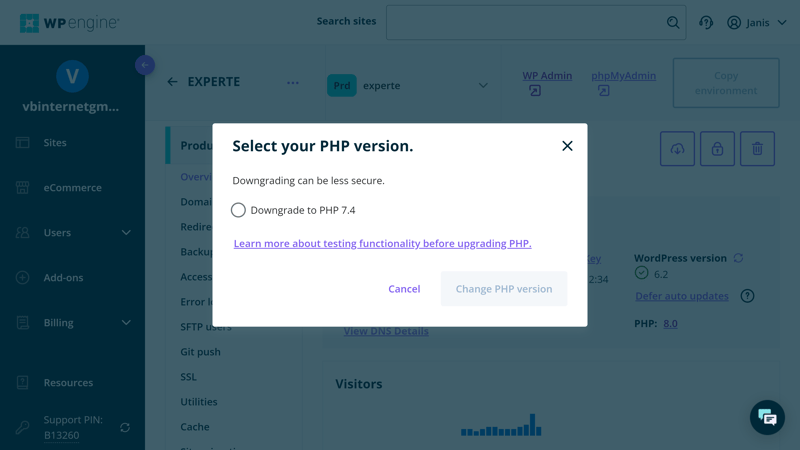Open Sites in the sidebar

[x=55, y=143]
